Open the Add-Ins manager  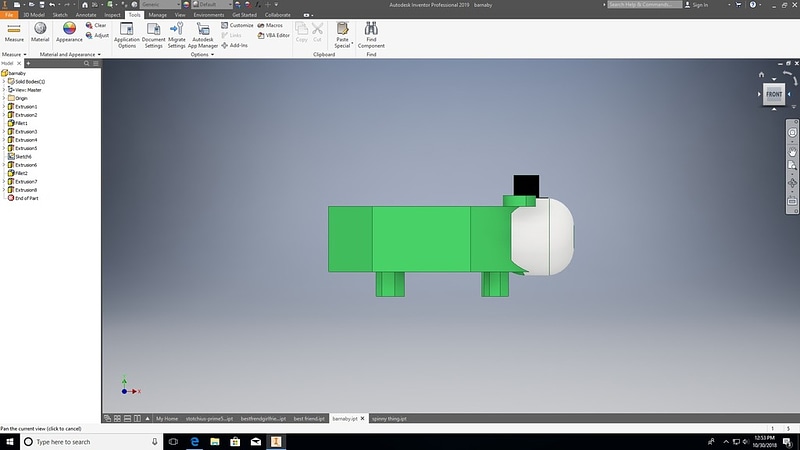tap(234, 45)
